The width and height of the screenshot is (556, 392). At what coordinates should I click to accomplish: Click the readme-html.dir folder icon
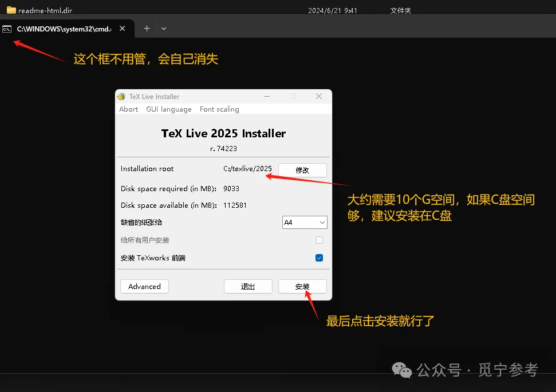(x=11, y=10)
